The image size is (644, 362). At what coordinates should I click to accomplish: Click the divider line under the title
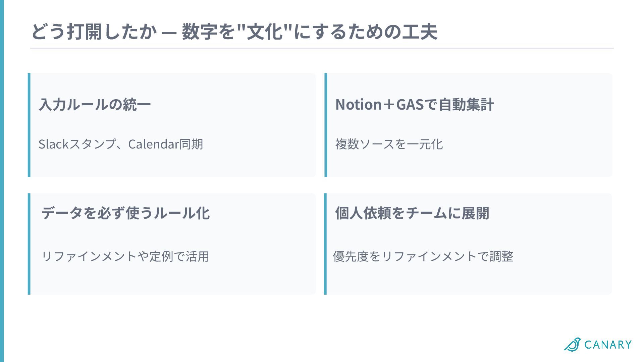point(322,48)
